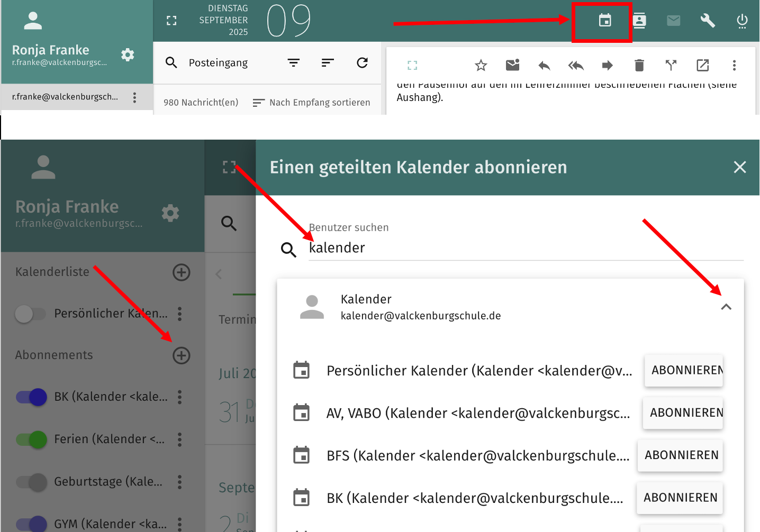Delete the open email with trash icon
This screenshot has width=760, height=532.
coord(639,65)
